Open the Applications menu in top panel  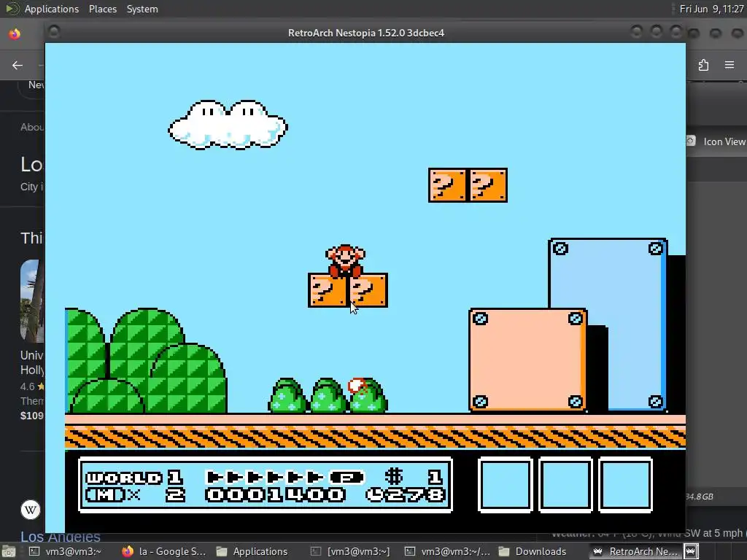click(52, 9)
